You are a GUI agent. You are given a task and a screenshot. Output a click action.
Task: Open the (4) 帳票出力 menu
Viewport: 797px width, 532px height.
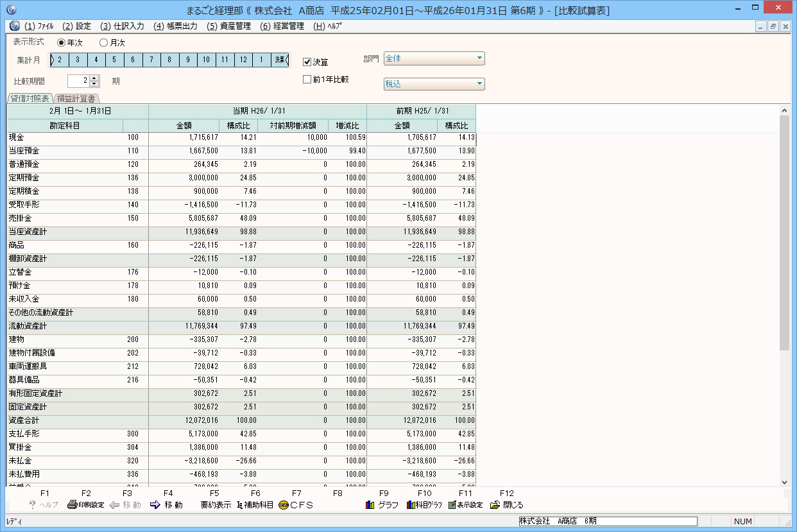click(176, 26)
